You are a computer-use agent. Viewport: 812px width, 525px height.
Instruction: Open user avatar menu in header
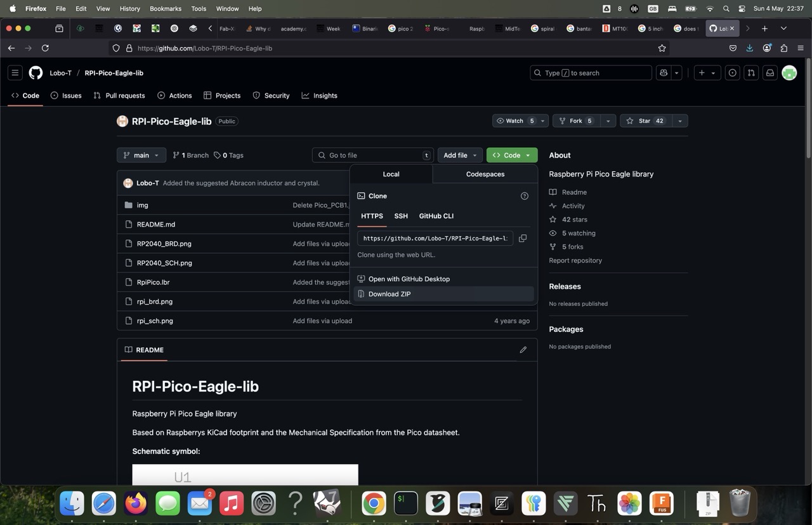click(x=789, y=73)
